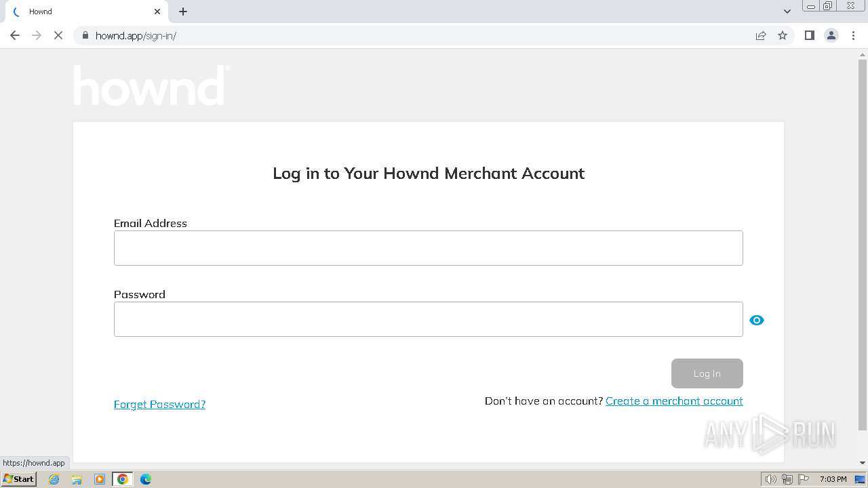Bookmark this page with star icon
This screenshot has width=868, height=488.
point(783,35)
